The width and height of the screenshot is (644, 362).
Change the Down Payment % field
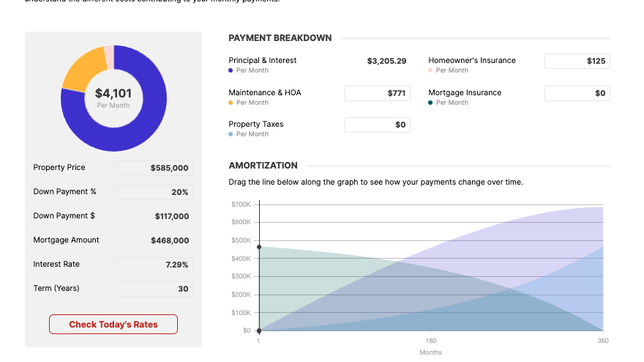pyautogui.click(x=154, y=192)
